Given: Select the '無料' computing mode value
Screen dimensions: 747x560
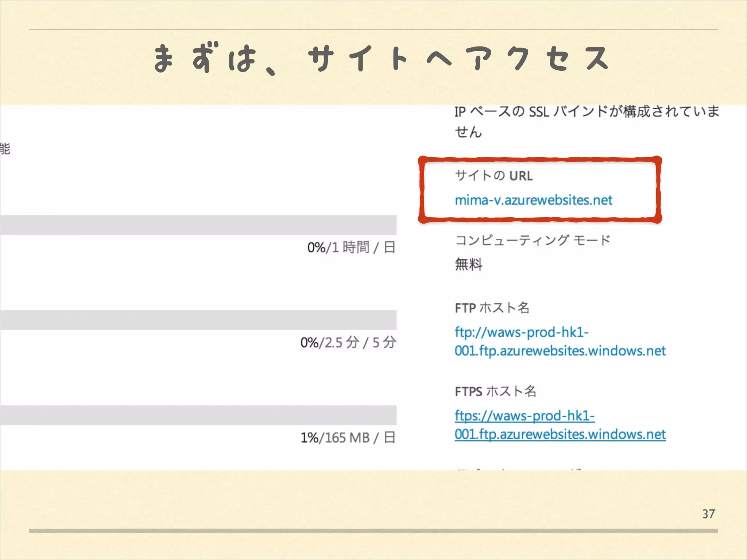Looking at the screenshot, I should [468, 264].
